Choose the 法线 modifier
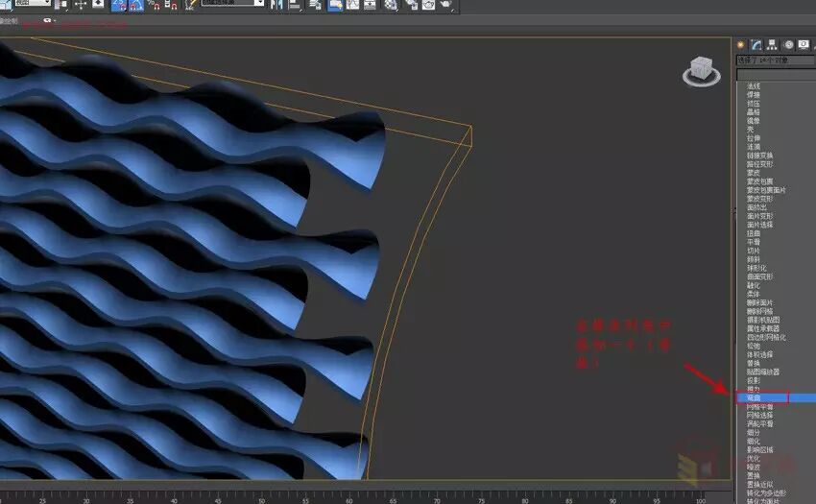 coord(754,86)
